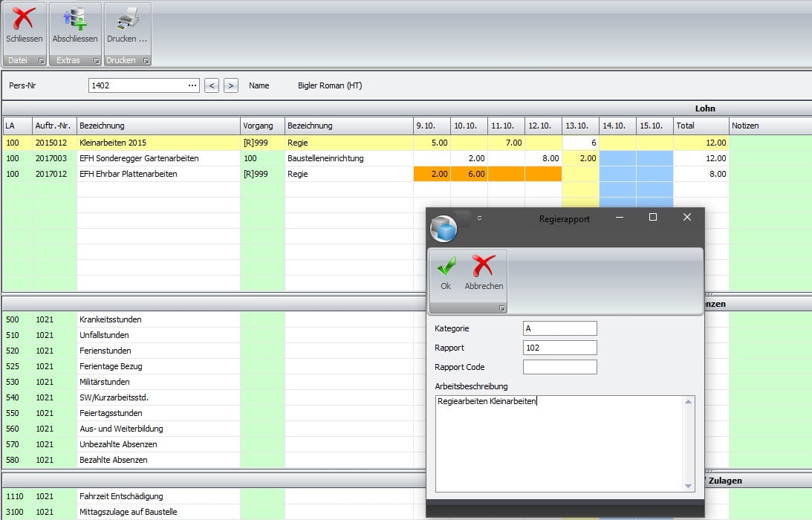This screenshot has width=812, height=520.
Task: Click inside the Kategorie field
Action: [x=559, y=328]
